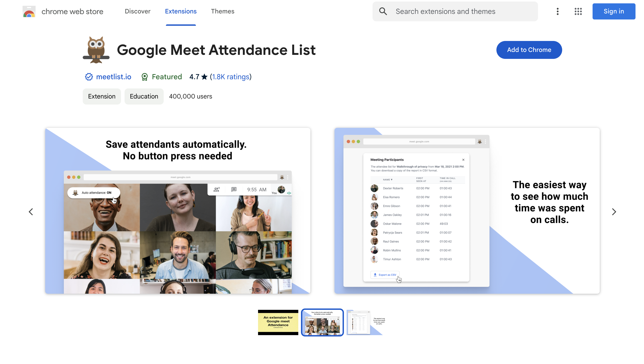Click the owl extension logo
The height and width of the screenshot is (364, 644).
(96, 49)
